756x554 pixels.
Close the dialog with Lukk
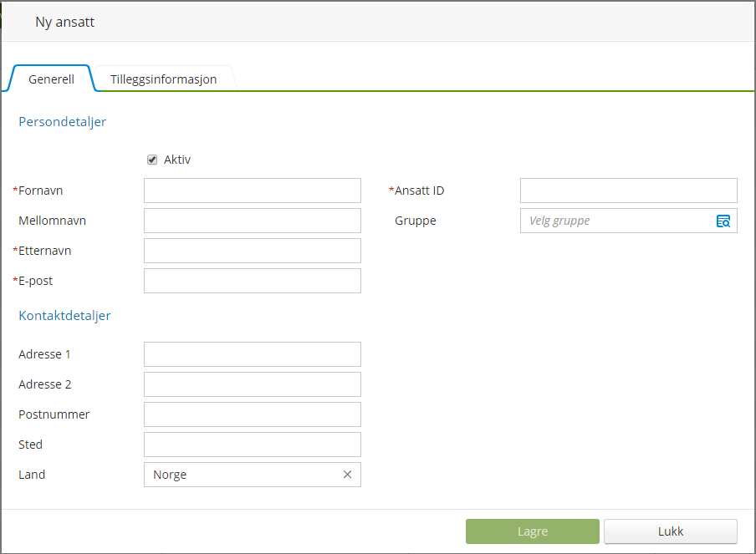pyautogui.click(x=670, y=531)
